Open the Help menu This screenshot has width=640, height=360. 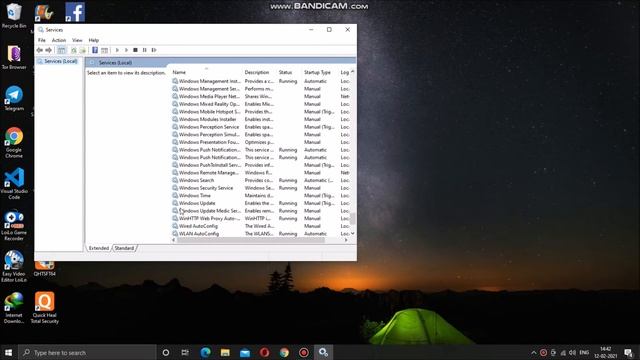click(x=93, y=40)
